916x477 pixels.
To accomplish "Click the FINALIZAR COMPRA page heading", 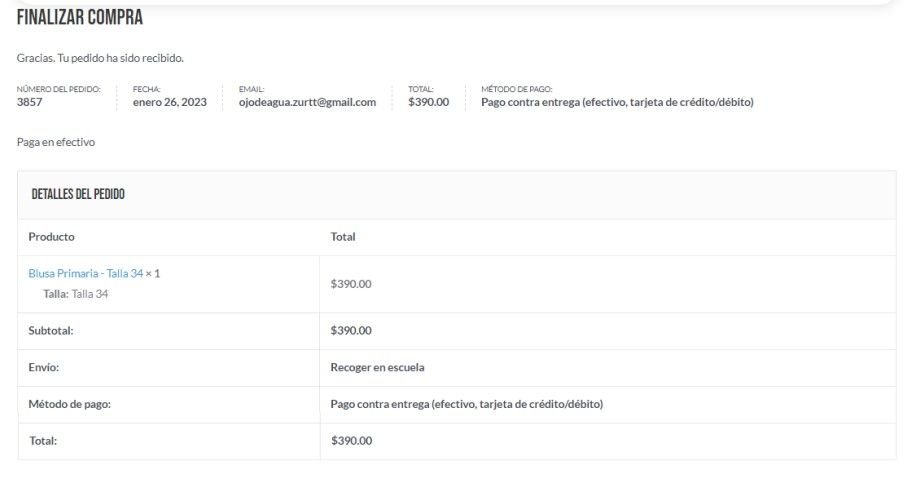I will click(x=80, y=18).
